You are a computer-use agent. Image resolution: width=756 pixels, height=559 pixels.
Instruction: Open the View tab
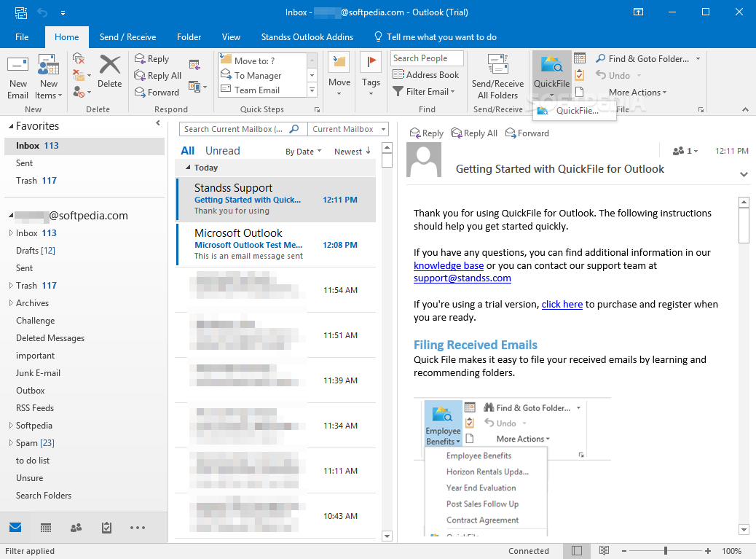coord(231,37)
